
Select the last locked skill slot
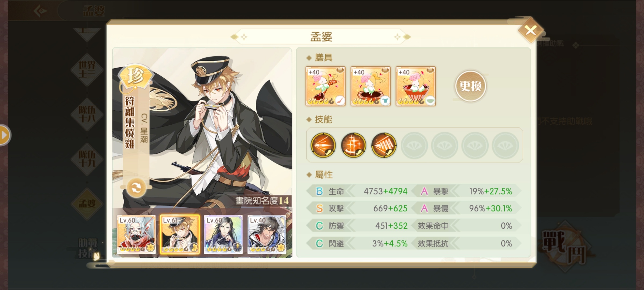click(505, 145)
